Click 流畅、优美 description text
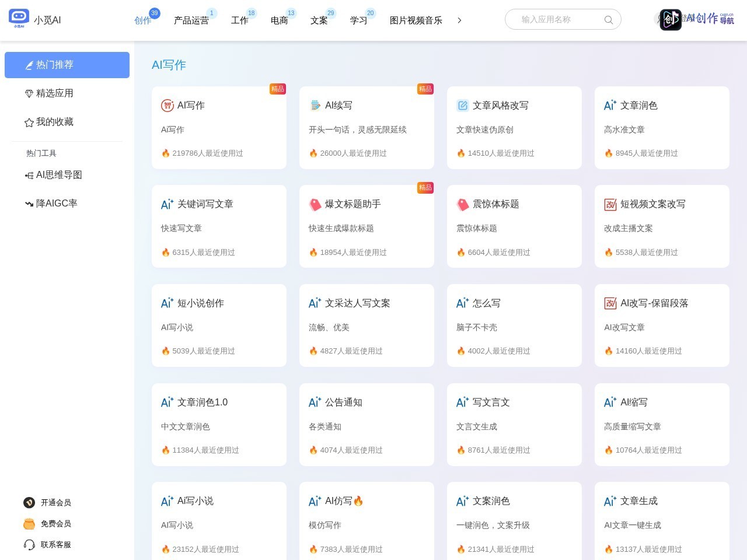 [329, 328]
